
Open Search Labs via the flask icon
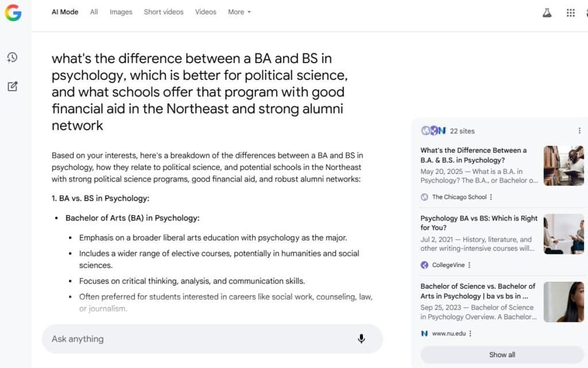point(547,12)
